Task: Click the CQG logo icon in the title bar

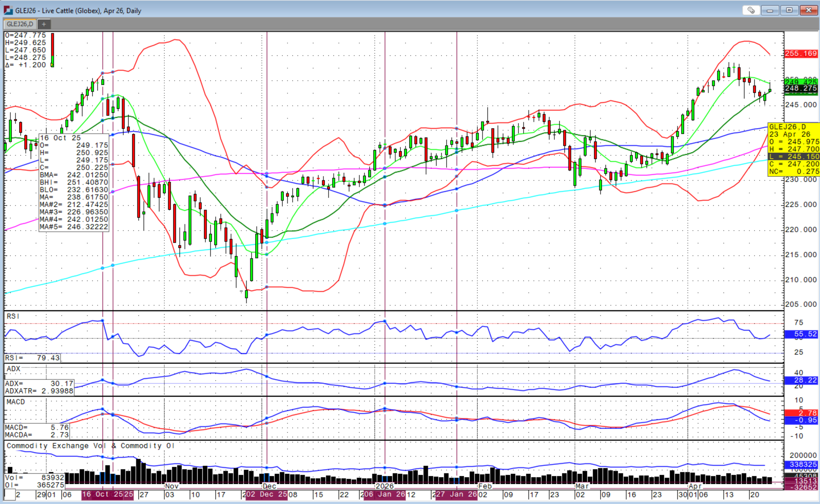Action: [x=8, y=10]
